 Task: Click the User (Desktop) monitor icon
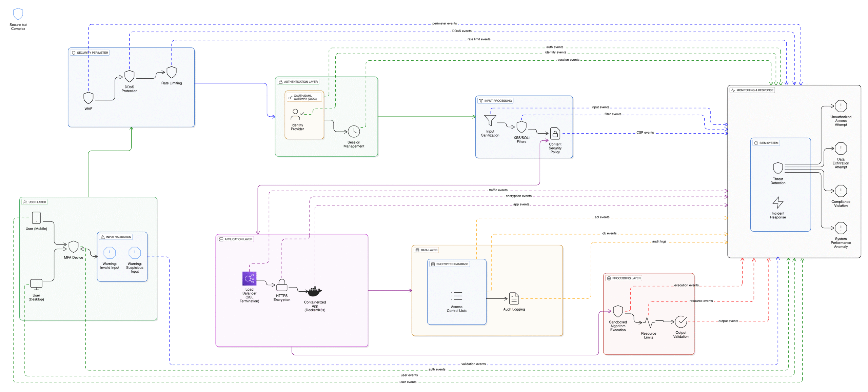coord(36,285)
